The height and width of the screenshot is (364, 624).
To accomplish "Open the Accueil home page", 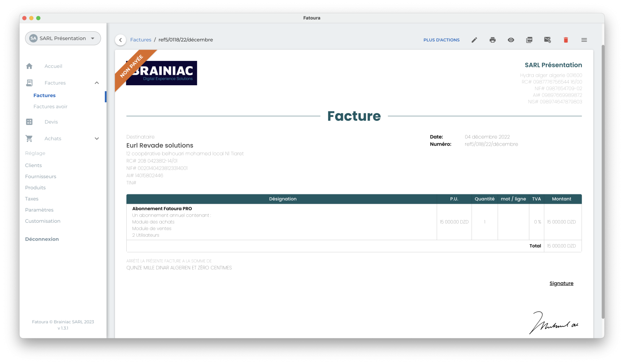I will [x=53, y=66].
